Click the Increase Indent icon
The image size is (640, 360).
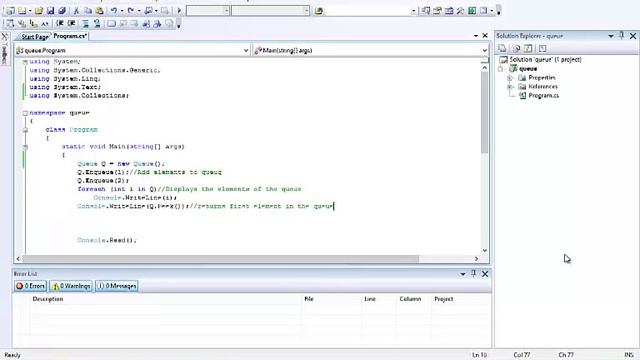coord(71,24)
